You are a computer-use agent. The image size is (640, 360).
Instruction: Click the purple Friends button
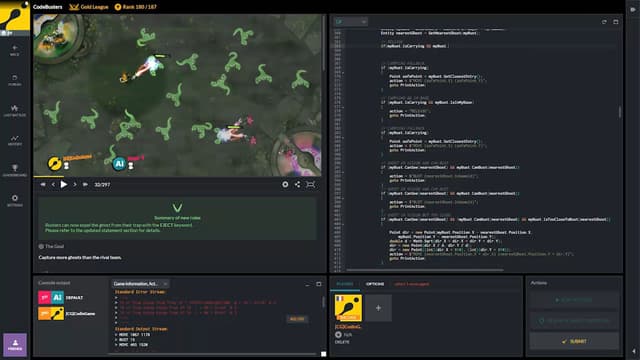[x=15, y=345]
